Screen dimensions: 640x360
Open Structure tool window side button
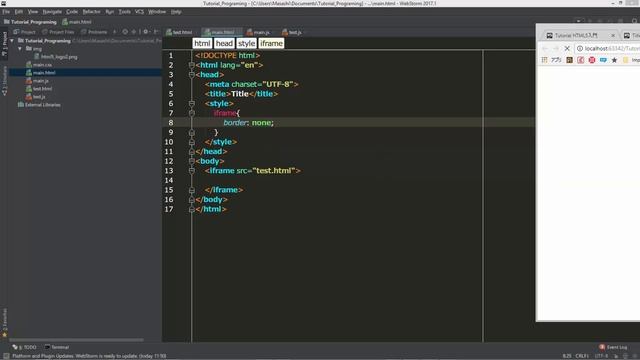click(x=4, y=81)
